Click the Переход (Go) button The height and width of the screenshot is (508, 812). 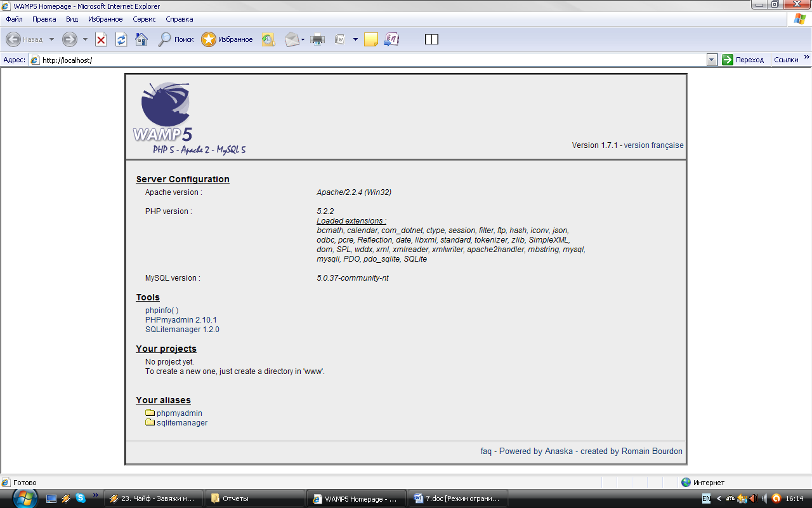(x=743, y=60)
